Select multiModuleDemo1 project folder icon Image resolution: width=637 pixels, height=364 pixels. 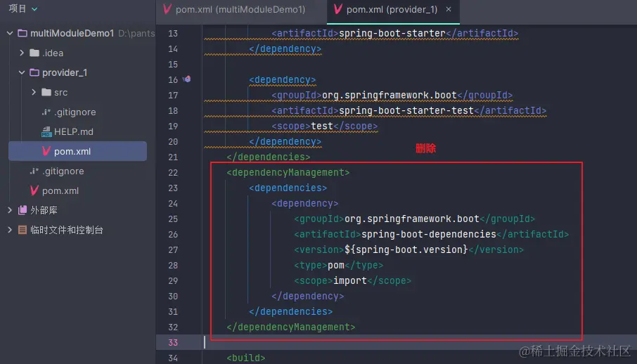[x=22, y=33]
